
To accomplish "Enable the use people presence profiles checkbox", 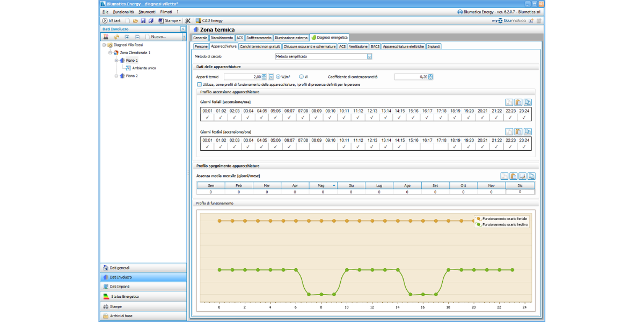I will click(x=199, y=84).
